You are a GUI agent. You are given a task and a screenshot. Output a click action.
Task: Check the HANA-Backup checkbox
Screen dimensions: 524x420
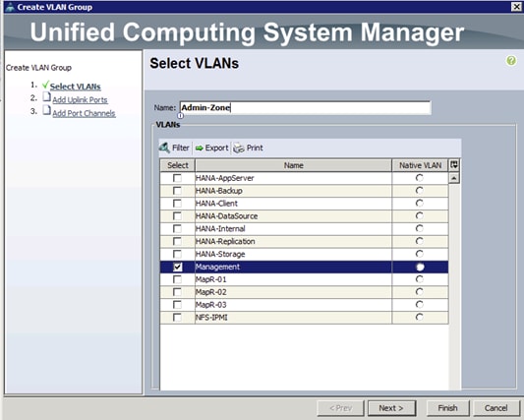click(177, 191)
